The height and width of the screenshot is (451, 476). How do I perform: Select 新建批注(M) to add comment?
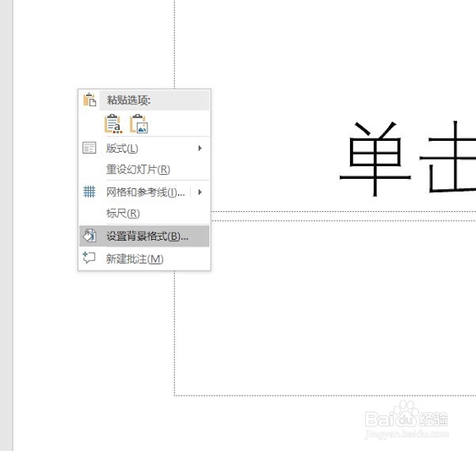144,259
